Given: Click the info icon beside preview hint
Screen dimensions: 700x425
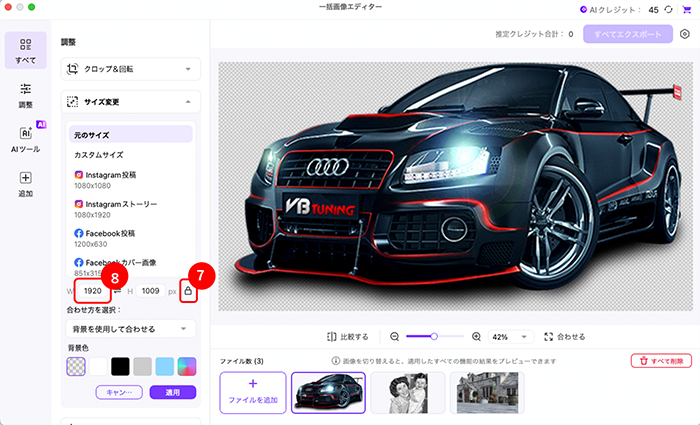Looking at the screenshot, I should pyautogui.click(x=336, y=361).
